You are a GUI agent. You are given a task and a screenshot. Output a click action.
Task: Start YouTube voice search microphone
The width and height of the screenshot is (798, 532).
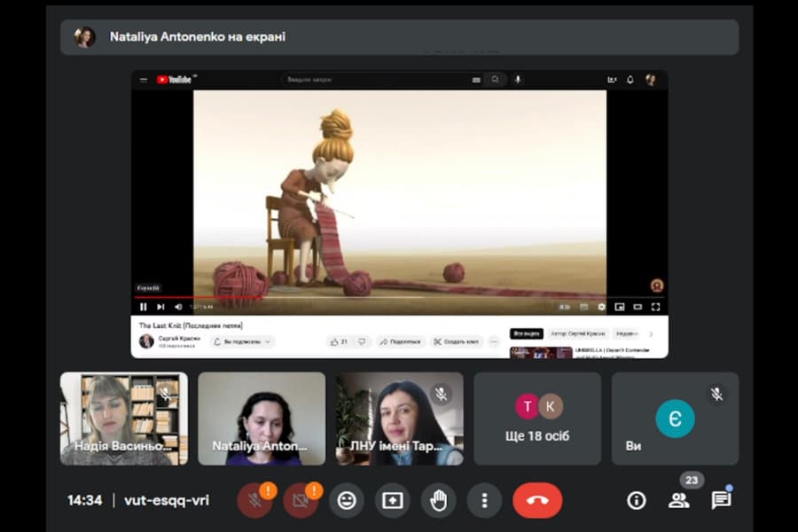click(x=518, y=80)
